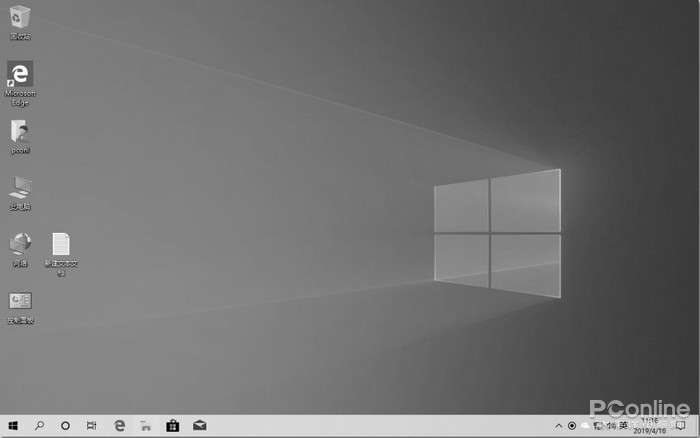Open File Explorer from the taskbar
The width and height of the screenshot is (700, 438).
click(x=146, y=425)
